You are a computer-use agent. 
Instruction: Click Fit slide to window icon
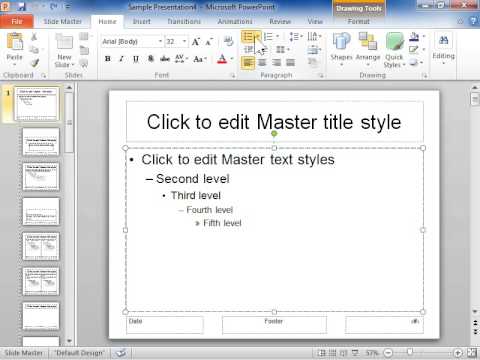pos(472,353)
